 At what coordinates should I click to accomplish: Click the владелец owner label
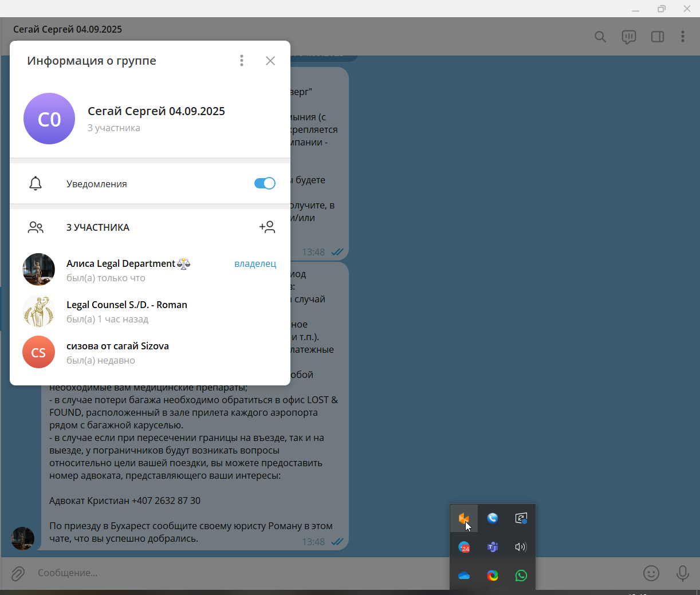tap(255, 263)
